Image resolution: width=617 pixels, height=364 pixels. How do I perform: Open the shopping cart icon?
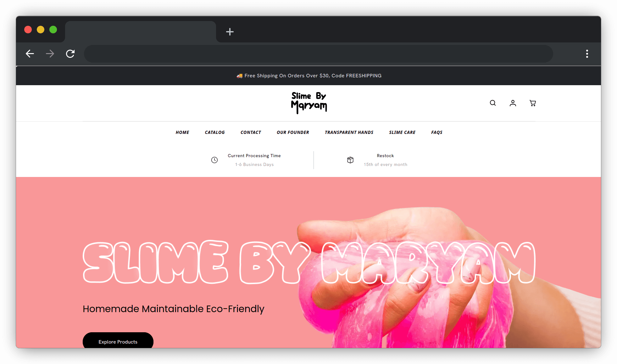click(x=533, y=103)
